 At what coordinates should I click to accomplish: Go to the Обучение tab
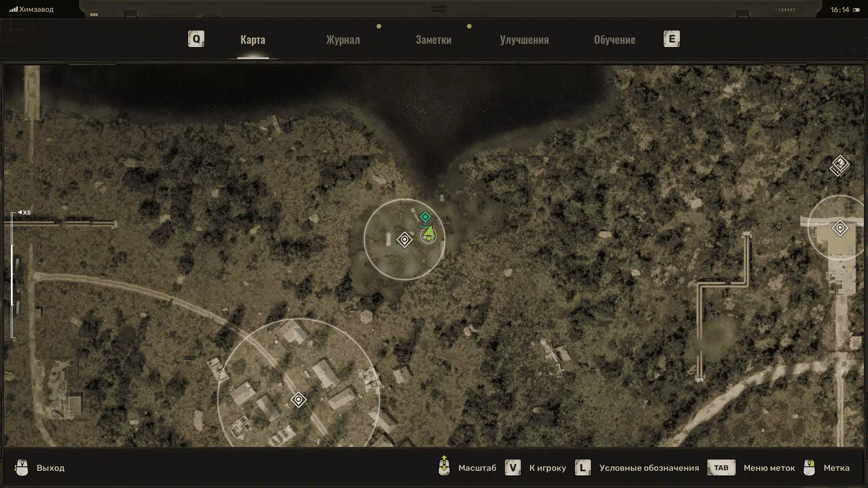coord(614,40)
